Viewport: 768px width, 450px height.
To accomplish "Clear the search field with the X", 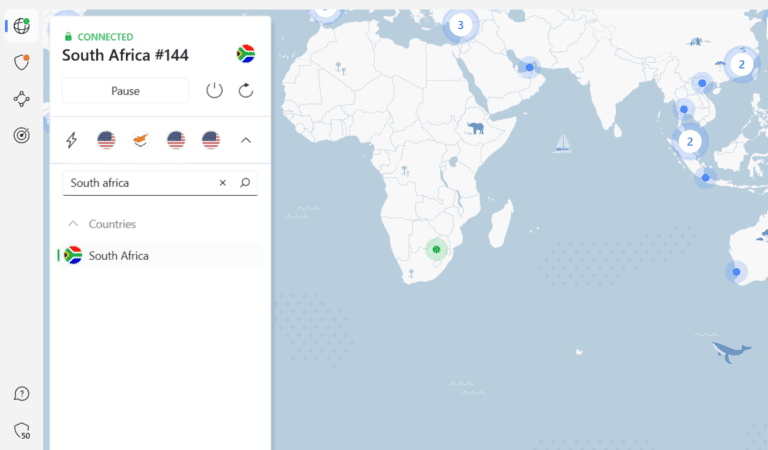I will click(x=222, y=183).
